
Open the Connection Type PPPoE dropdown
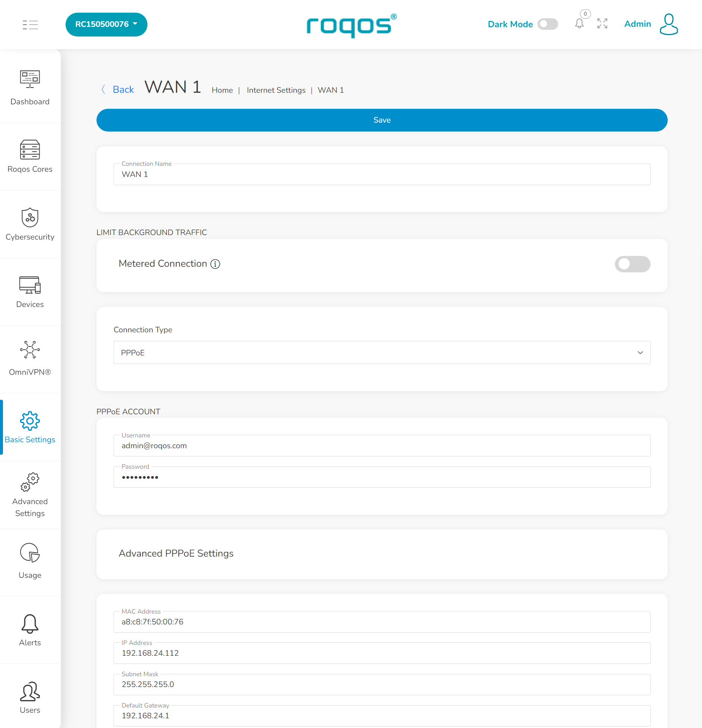[382, 352]
